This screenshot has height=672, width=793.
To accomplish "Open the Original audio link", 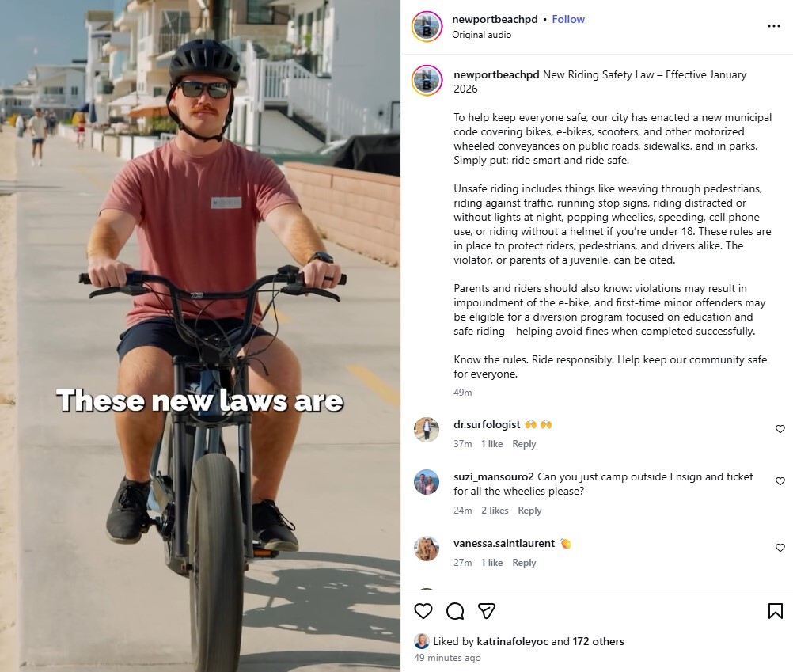I will point(481,35).
